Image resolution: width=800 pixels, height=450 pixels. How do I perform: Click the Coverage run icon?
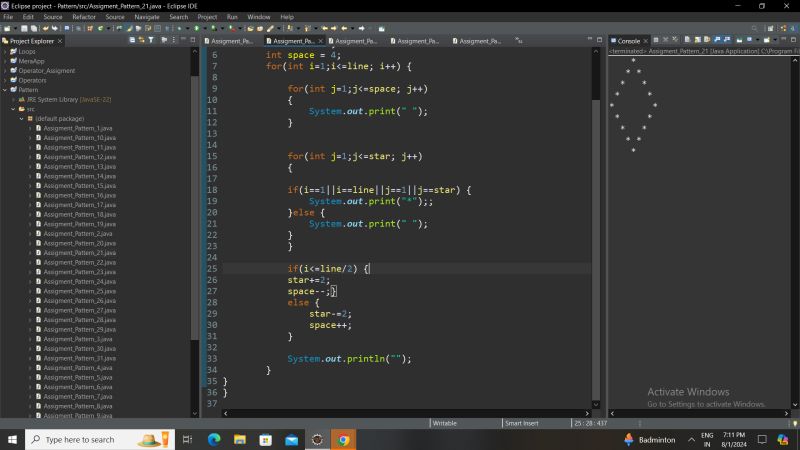pos(214,29)
